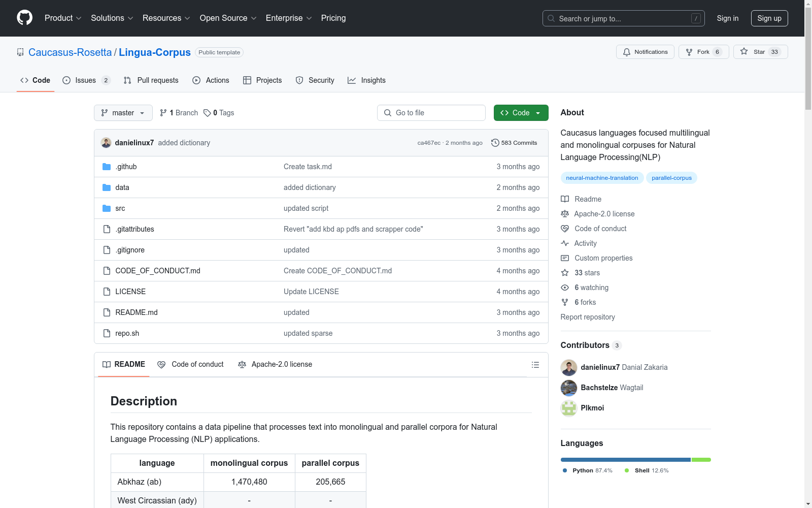Click the Python language bar segment
This screenshot has height=508, width=812.
[626, 460]
